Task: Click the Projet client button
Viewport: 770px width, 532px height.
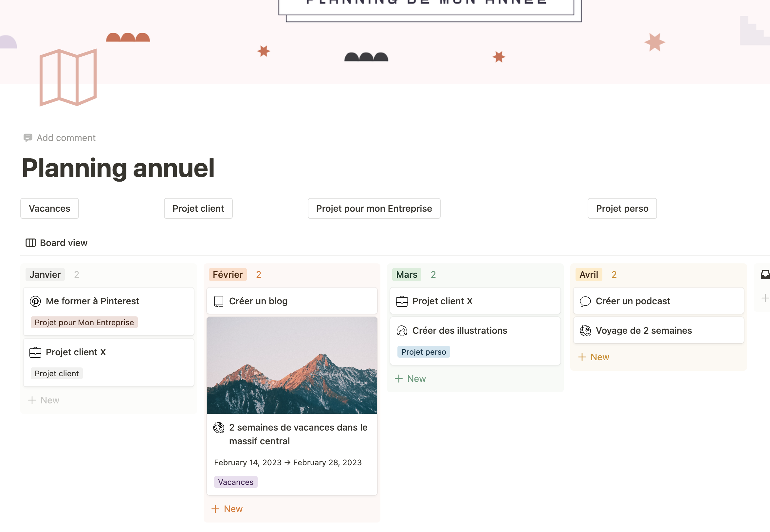Action: 198,209
